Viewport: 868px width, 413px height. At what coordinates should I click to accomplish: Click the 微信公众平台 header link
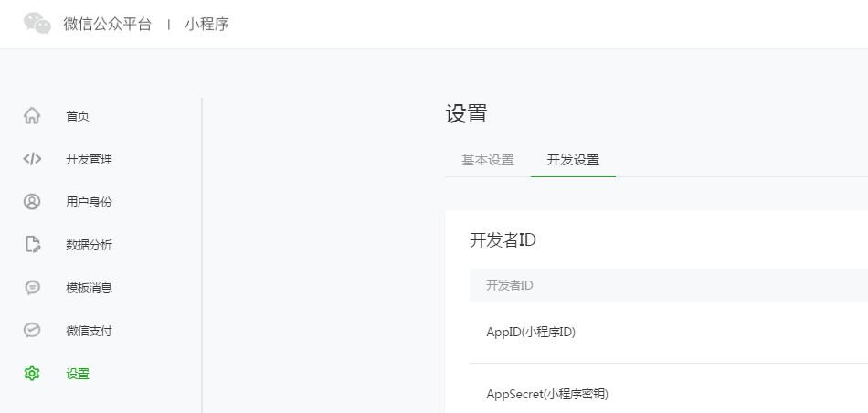106,24
